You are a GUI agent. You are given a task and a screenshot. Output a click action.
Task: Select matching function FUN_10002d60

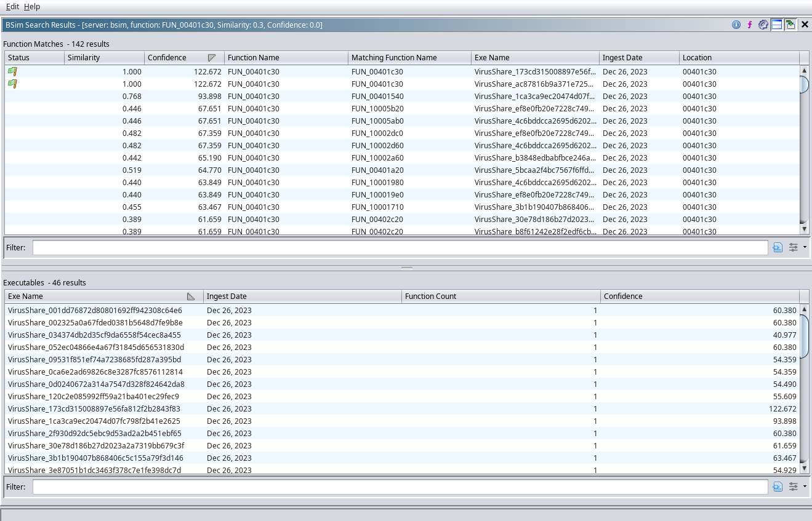[x=377, y=145]
